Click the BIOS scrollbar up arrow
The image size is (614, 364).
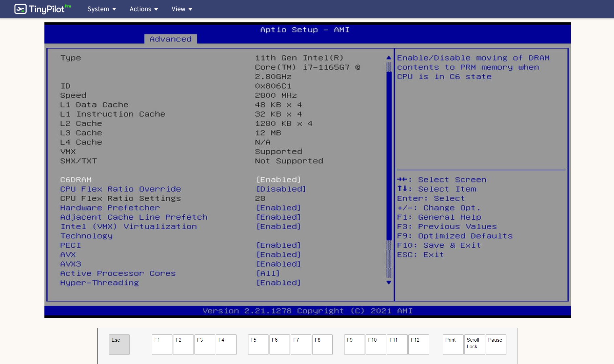(x=389, y=58)
